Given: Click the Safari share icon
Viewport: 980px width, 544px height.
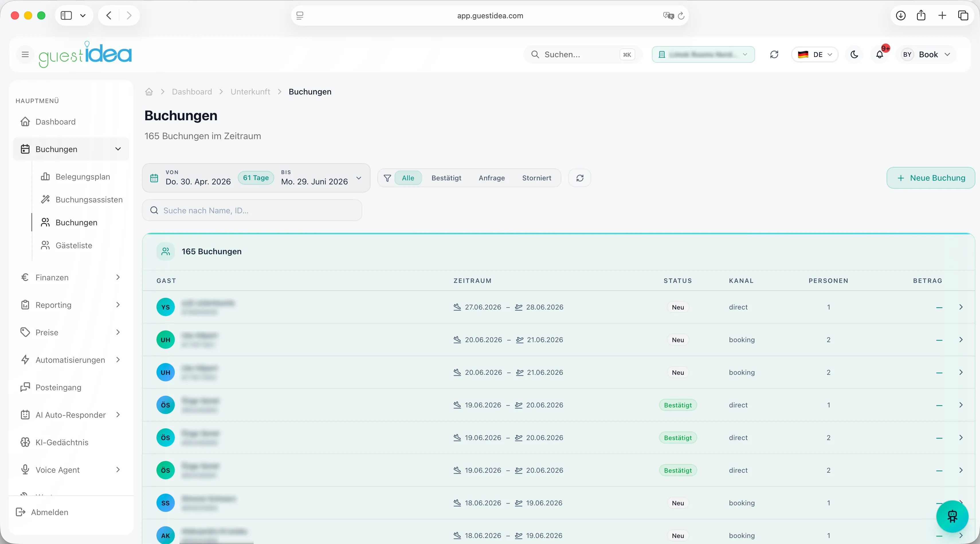Looking at the screenshot, I should click(x=921, y=15).
